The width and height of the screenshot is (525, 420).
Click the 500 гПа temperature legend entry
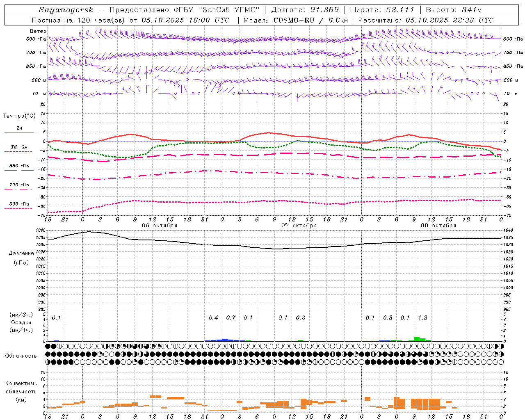click(x=19, y=204)
